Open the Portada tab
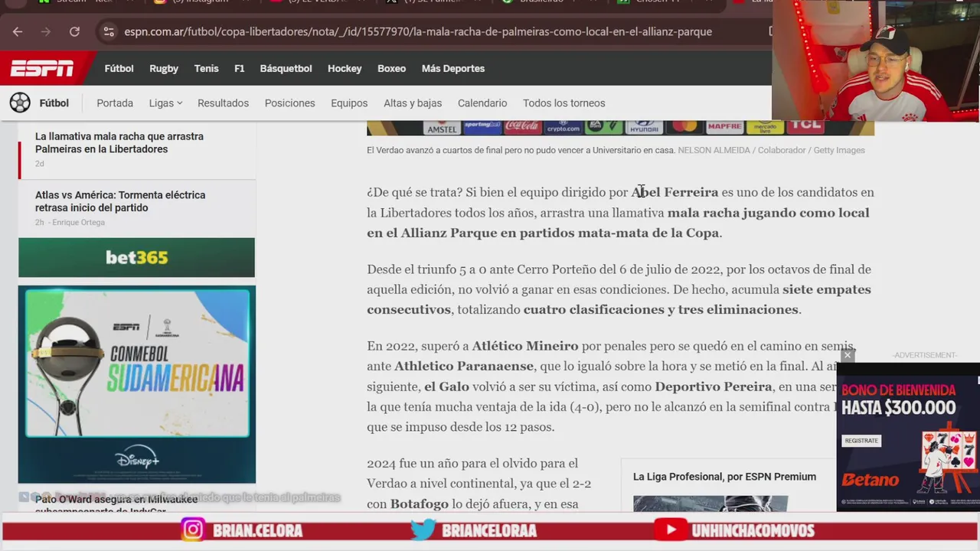The width and height of the screenshot is (980, 551). (115, 103)
